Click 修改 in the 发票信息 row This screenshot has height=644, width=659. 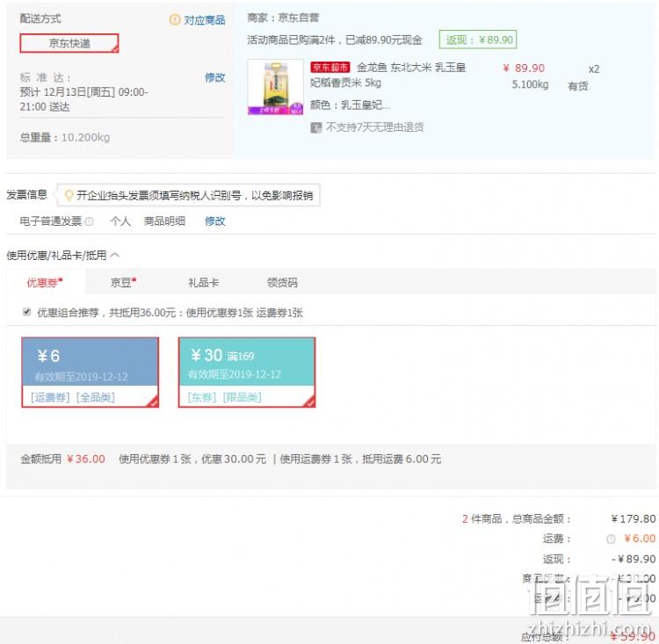point(214,221)
